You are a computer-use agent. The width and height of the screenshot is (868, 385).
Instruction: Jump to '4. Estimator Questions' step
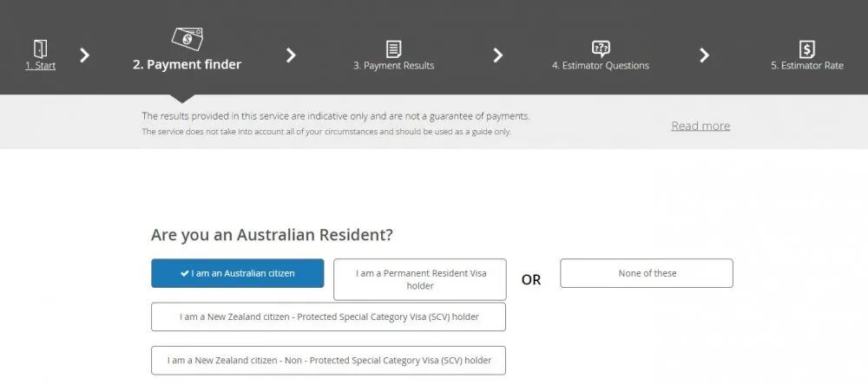click(600, 65)
